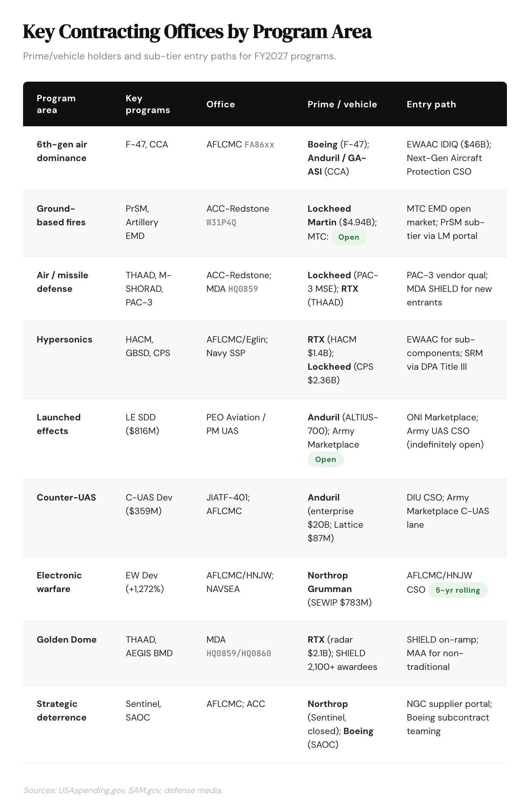This screenshot has width=530, height=812.
Task: Click the Open badge under Army Marketplace
Action: point(325,459)
